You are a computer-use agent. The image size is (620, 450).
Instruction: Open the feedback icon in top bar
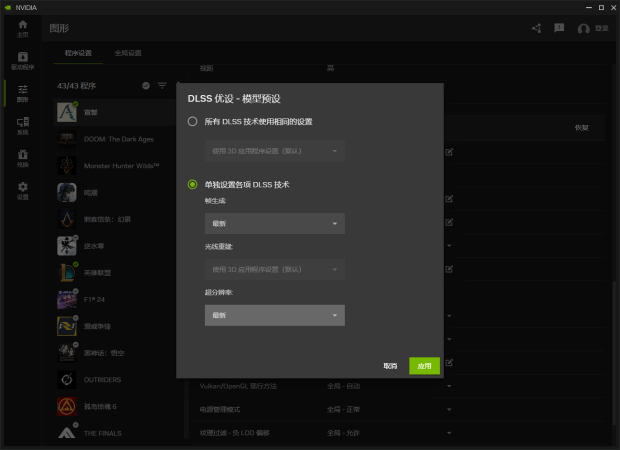(x=559, y=28)
